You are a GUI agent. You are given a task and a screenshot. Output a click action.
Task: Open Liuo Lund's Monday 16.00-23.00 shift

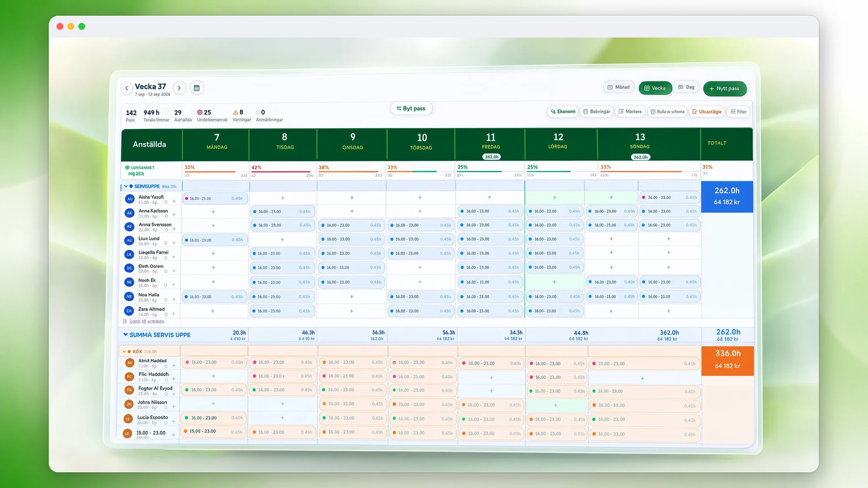tap(215, 240)
